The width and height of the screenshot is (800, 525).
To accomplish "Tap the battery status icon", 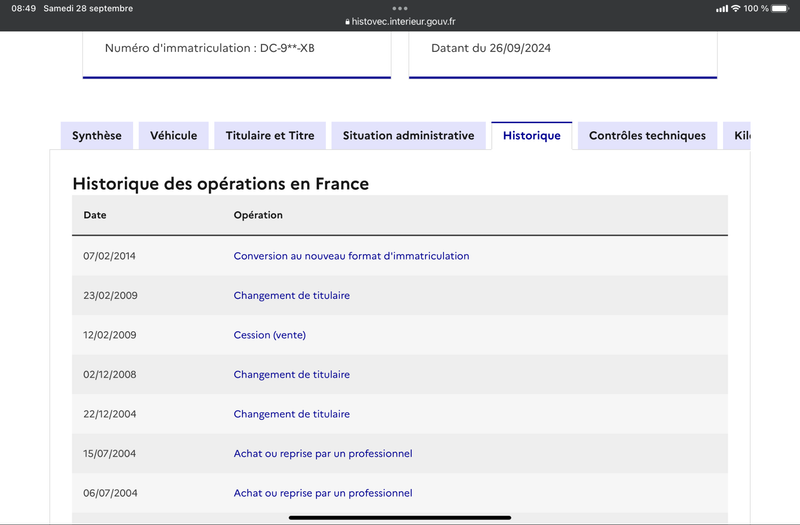I will (x=781, y=8).
